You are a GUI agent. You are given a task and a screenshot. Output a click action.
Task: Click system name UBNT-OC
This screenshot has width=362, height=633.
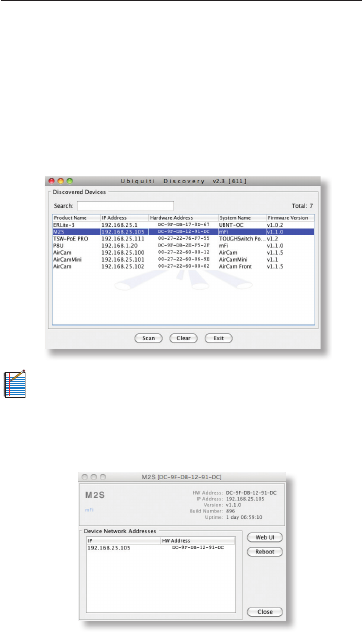coord(231,225)
